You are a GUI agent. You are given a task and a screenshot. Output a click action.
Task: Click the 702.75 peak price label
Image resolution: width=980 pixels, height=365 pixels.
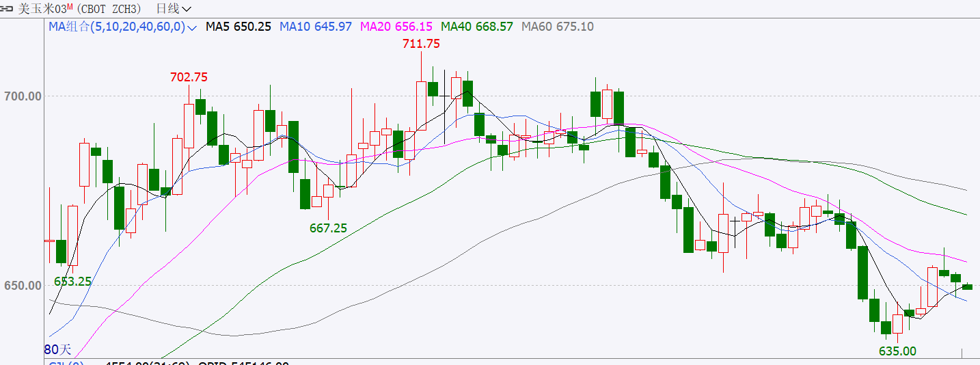point(189,77)
